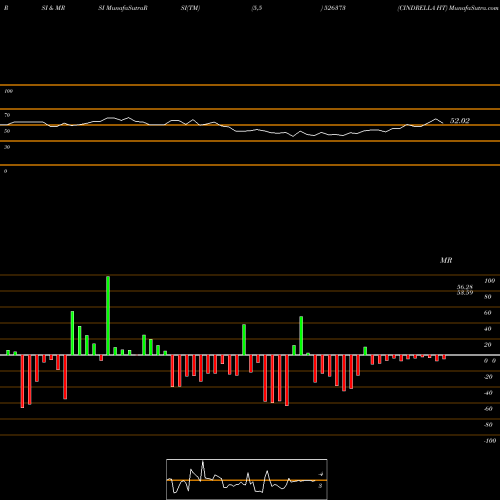Click the end of the RSI line near 52.02
Viewport: 500px width, 500px height.
(x=443, y=123)
